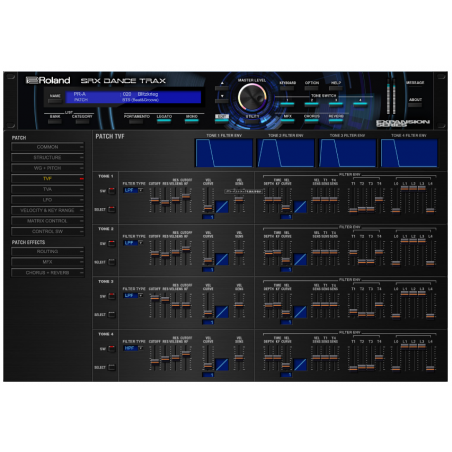This screenshot has width=452, height=452.
Task: Click the Master Level knob
Action: point(252,97)
